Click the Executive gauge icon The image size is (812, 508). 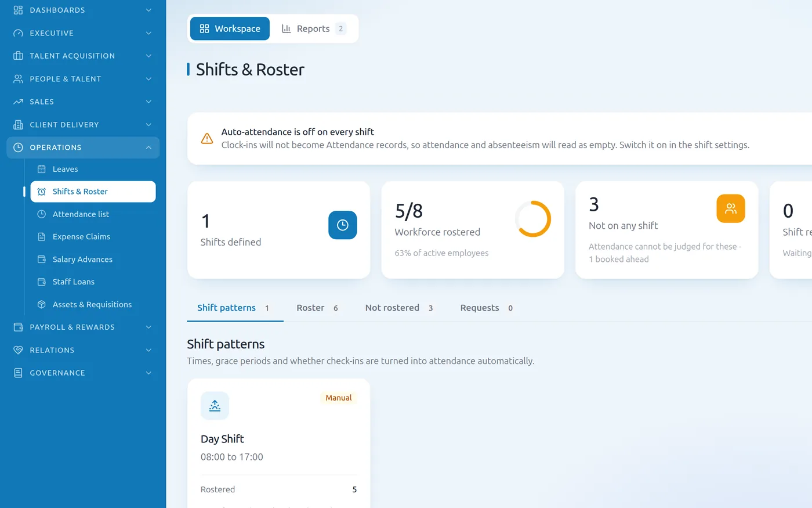[x=18, y=33]
